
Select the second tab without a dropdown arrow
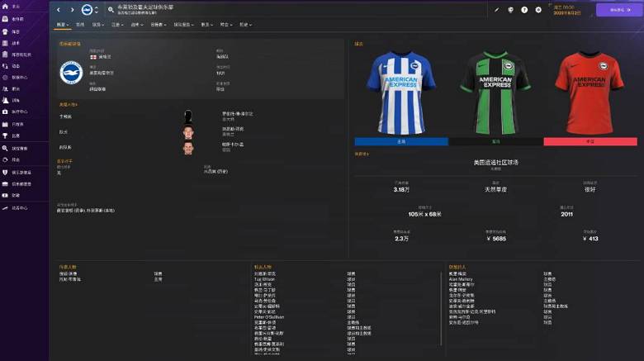pyautogui.click(x=80, y=25)
